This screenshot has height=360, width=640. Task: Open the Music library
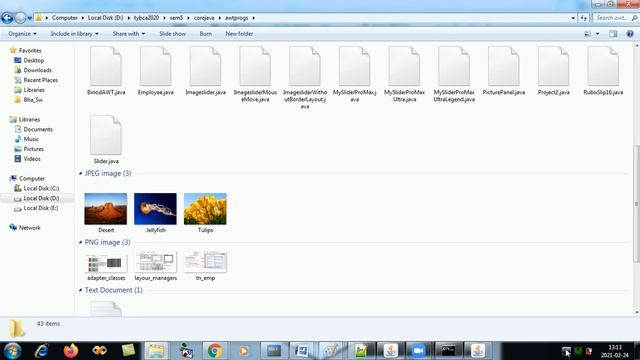point(31,139)
